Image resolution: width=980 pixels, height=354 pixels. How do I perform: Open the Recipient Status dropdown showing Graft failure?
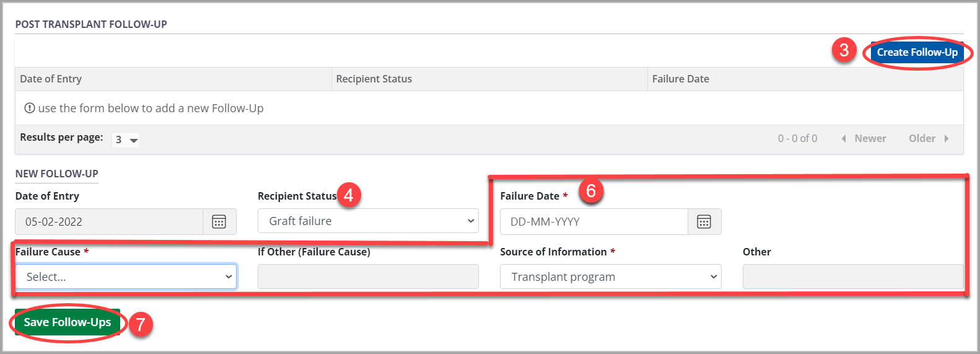pyautogui.click(x=368, y=221)
